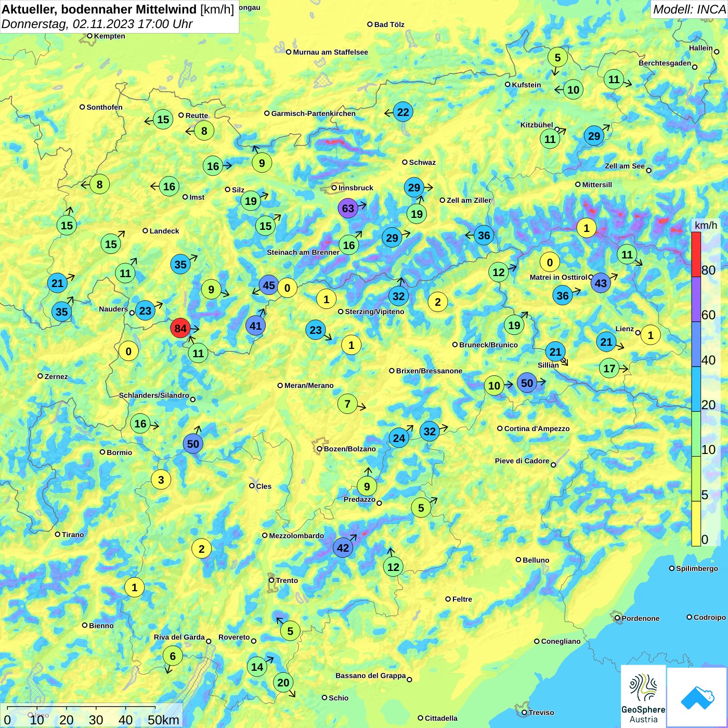Click the 20 km/h marker above Schio

click(x=283, y=682)
